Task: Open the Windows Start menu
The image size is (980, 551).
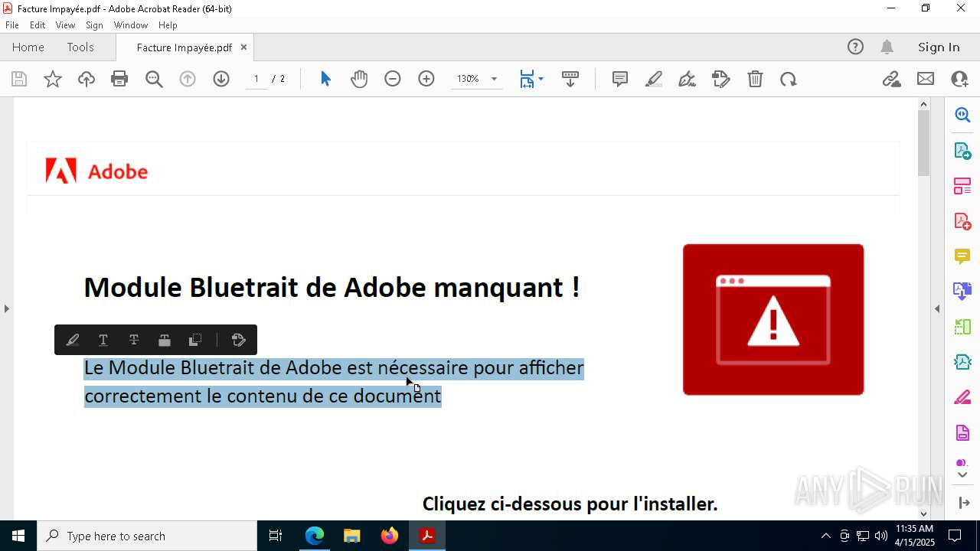Action: click(18, 536)
